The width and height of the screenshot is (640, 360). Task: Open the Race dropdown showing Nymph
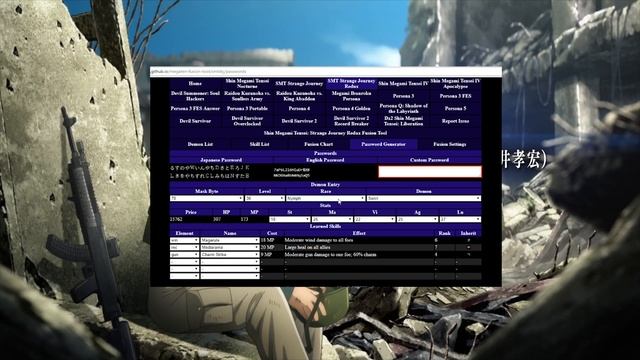325,198
